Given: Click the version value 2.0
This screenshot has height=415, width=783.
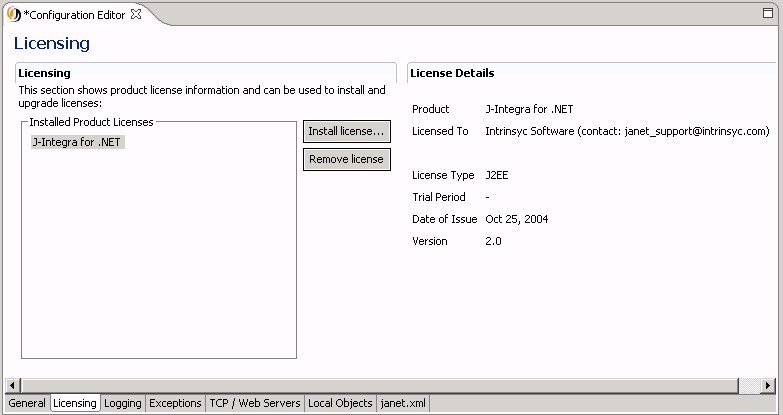Looking at the screenshot, I should click(x=493, y=241).
